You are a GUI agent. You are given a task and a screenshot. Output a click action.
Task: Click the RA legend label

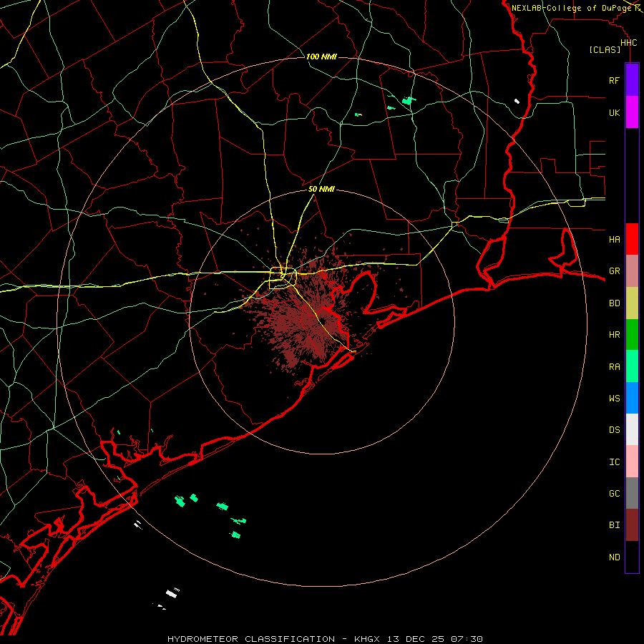tap(614, 367)
